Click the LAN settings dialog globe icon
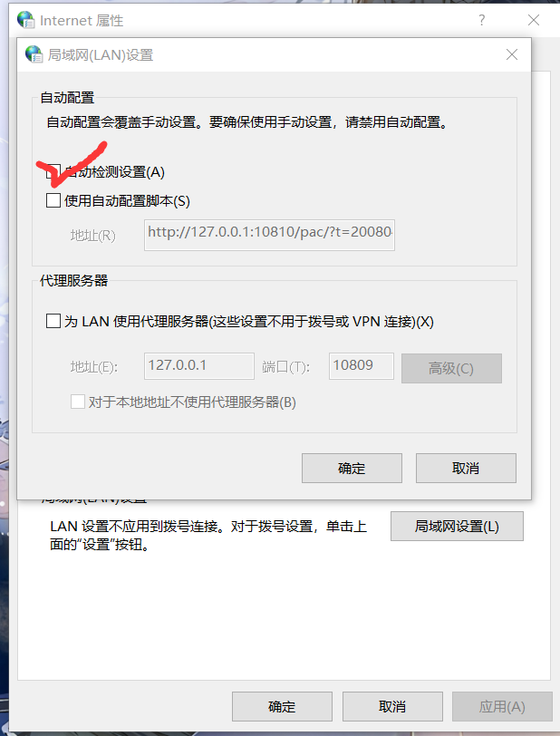 [34, 54]
